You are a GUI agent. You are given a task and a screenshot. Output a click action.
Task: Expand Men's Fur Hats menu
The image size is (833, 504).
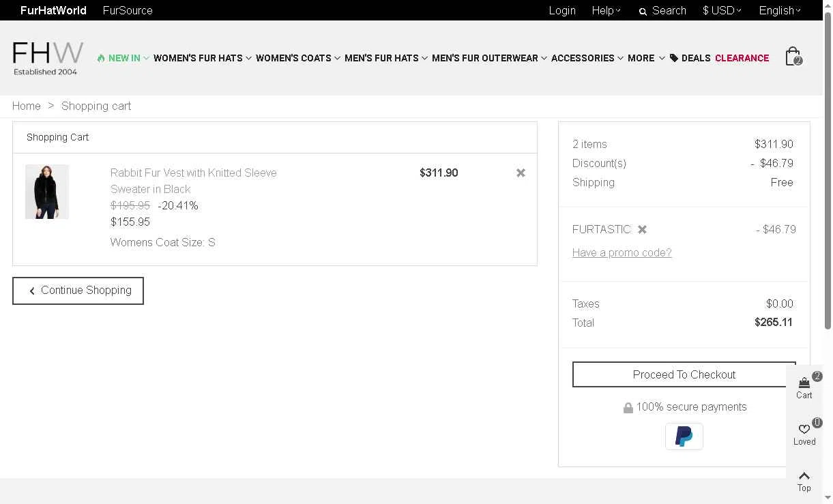pos(386,58)
